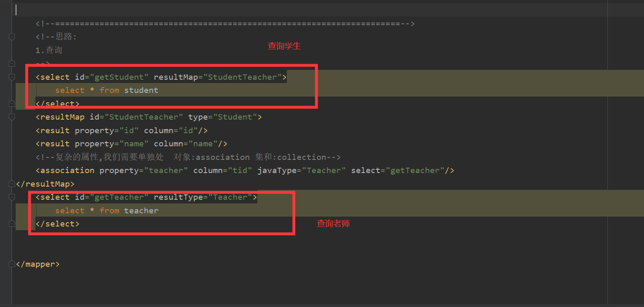
Task: Click fold end marker beside </mapper>
Action: [12, 264]
